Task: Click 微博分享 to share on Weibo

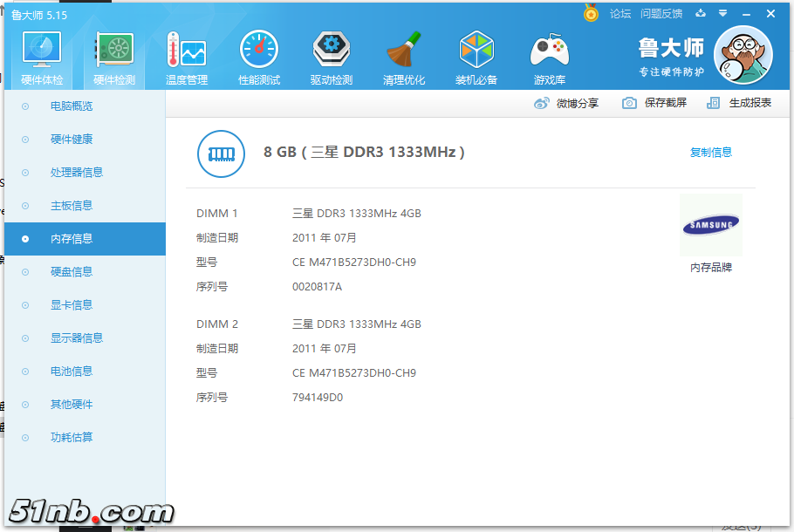Action: pos(567,103)
